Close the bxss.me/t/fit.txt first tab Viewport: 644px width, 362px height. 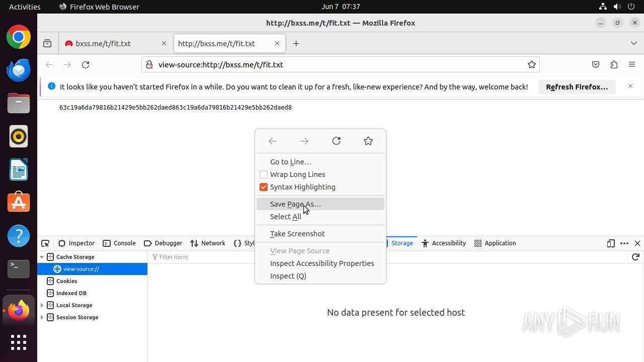click(x=164, y=44)
